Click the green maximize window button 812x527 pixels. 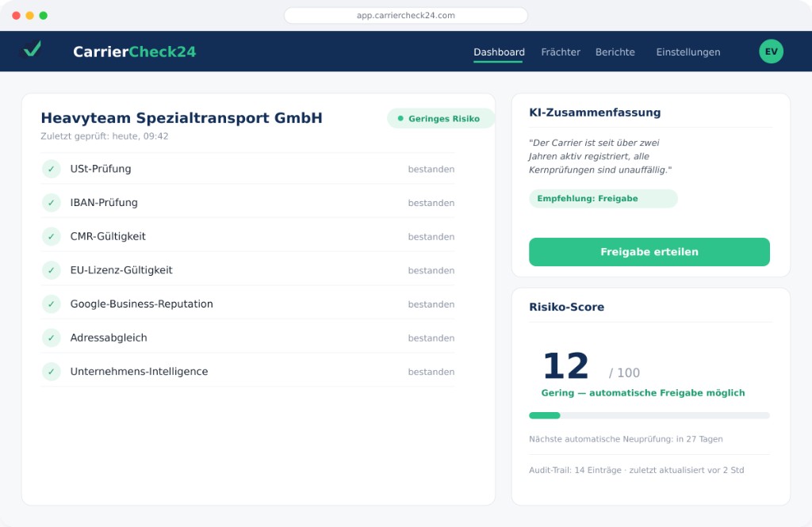44,16
